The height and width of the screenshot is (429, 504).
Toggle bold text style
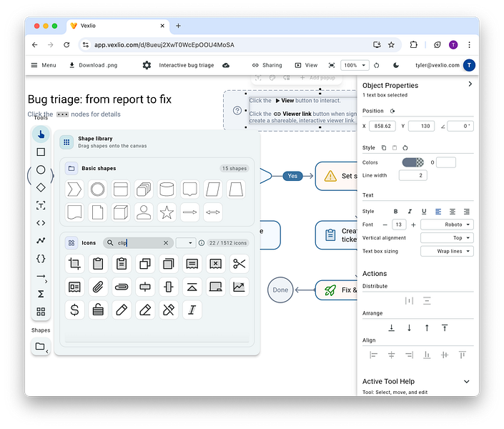tap(395, 212)
